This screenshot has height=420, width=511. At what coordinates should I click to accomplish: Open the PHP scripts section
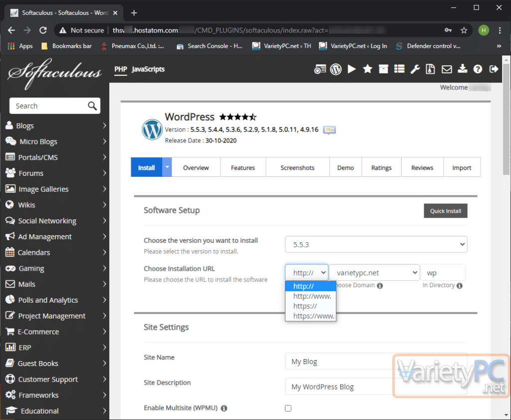[121, 69]
